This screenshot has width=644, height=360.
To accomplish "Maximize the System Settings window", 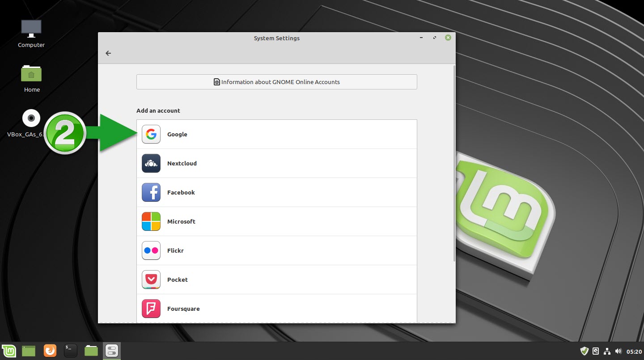I will coord(435,38).
